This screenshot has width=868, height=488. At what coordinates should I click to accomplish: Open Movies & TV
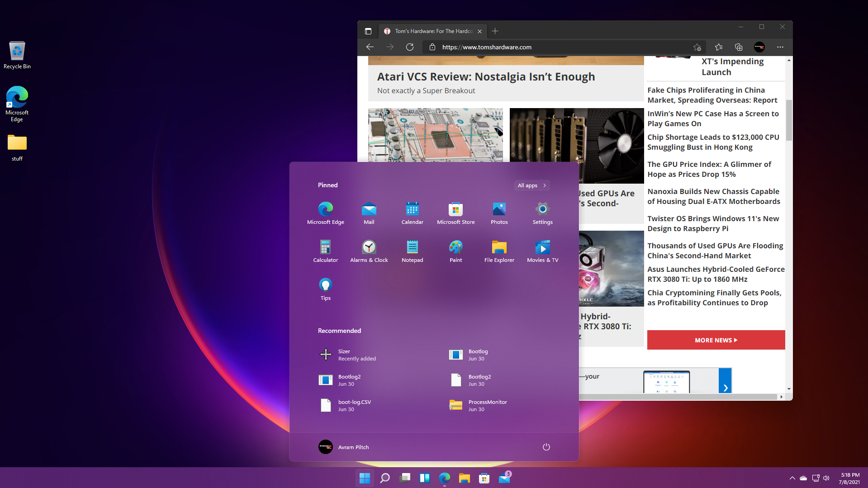coord(542,251)
